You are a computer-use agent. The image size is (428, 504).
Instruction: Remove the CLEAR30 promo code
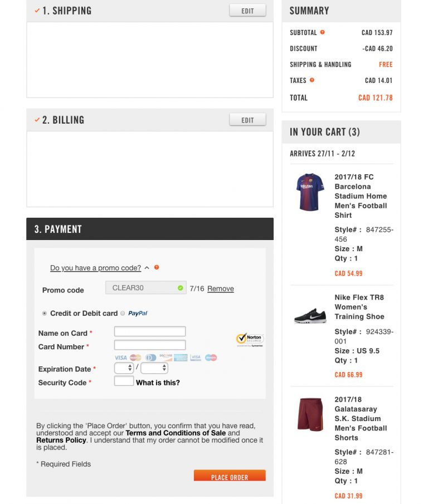pyautogui.click(x=221, y=288)
